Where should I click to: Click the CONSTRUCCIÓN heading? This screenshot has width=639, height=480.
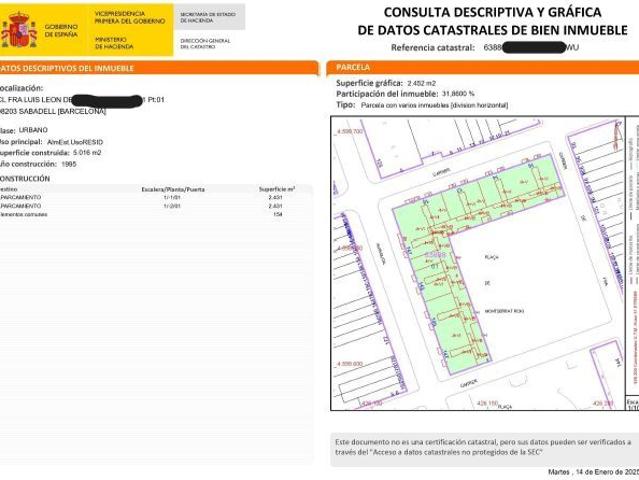pos(25,178)
